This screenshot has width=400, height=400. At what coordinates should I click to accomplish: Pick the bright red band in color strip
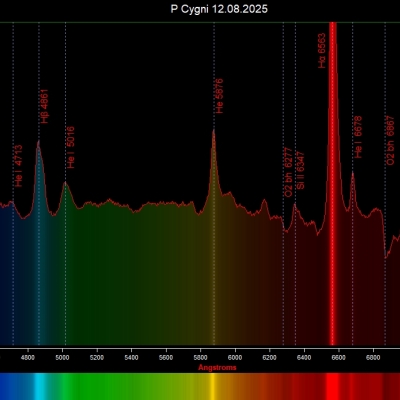pos(332,386)
